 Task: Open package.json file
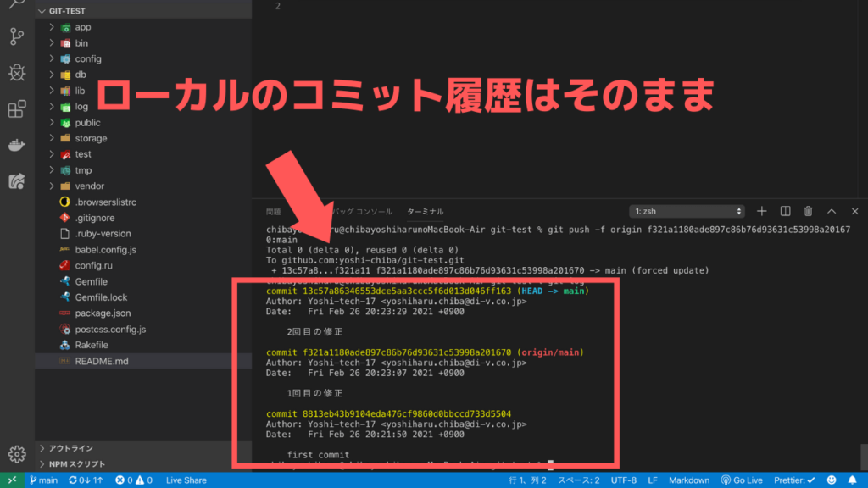[x=142, y=313]
